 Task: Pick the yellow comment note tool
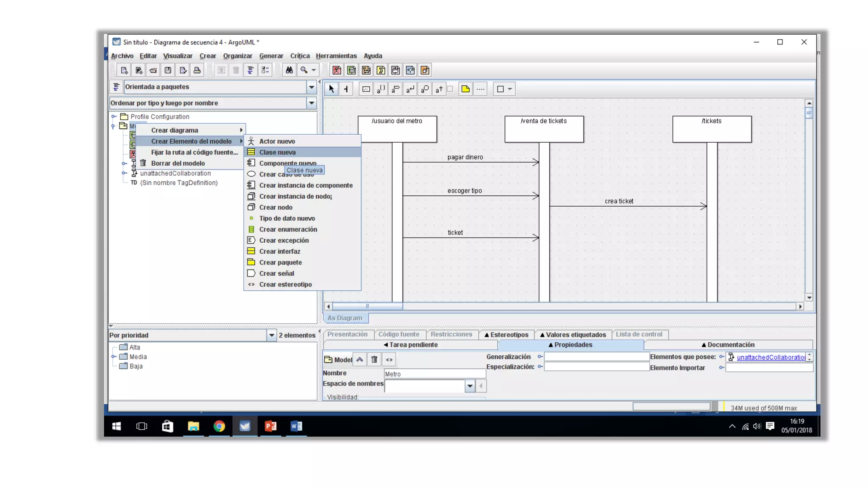[x=465, y=89]
